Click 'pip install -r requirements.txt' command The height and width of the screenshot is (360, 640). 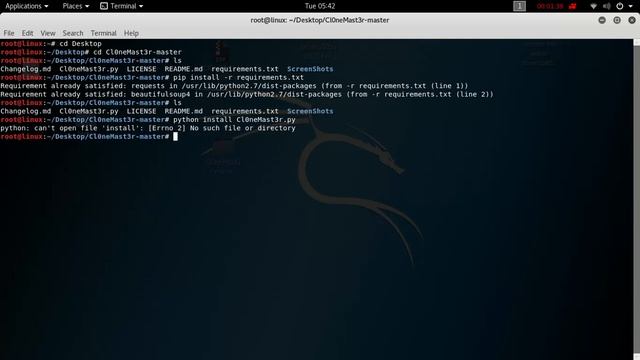pyautogui.click(x=238, y=78)
